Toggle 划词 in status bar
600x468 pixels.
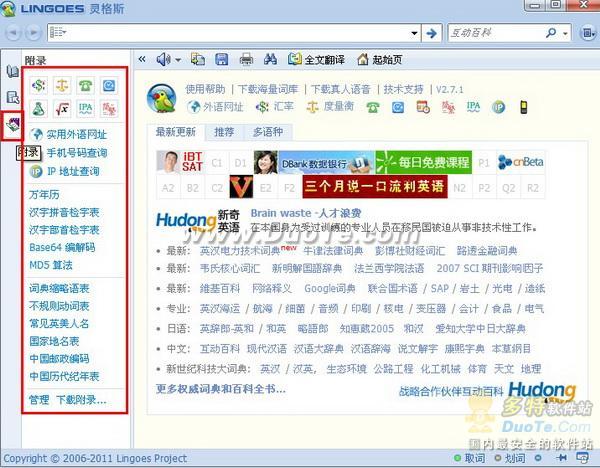click(510, 458)
